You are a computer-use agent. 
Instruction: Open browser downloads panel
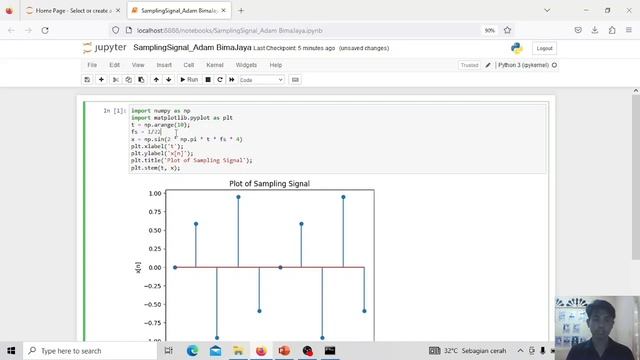[x=595, y=30]
